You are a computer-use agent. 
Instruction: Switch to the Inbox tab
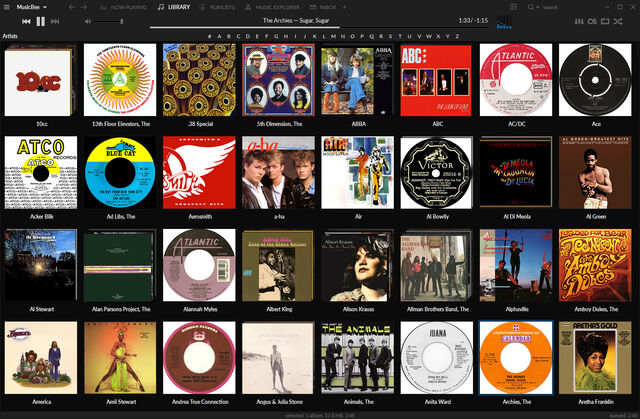[323, 7]
